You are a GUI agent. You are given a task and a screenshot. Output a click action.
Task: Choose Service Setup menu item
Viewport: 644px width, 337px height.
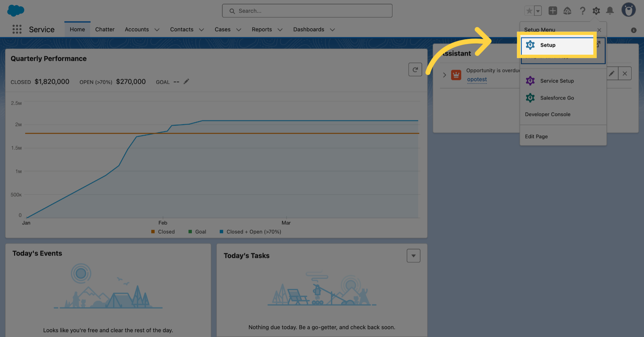pyautogui.click(x=563, y=81)
